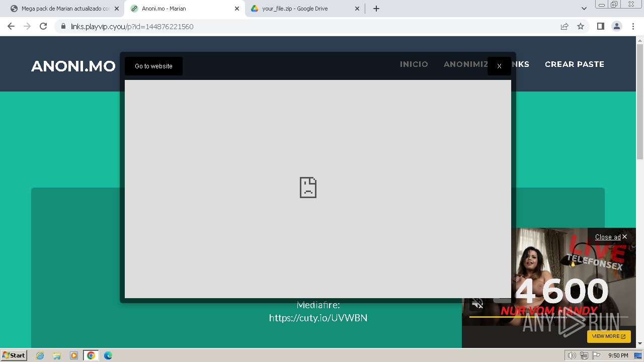Viewport: 644px width, 362px height.
Task: Open media player from taskbar
Action: 74,355
